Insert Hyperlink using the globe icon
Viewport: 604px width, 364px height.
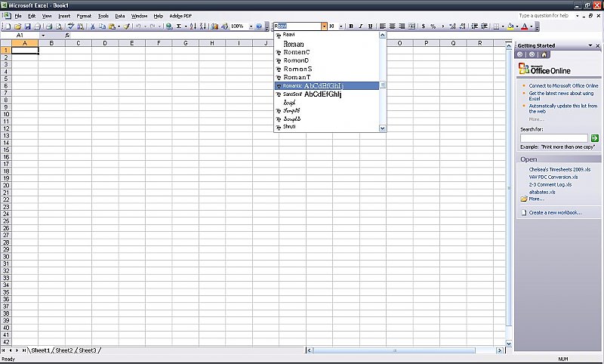pyautogui.click(x=169, y=26)
